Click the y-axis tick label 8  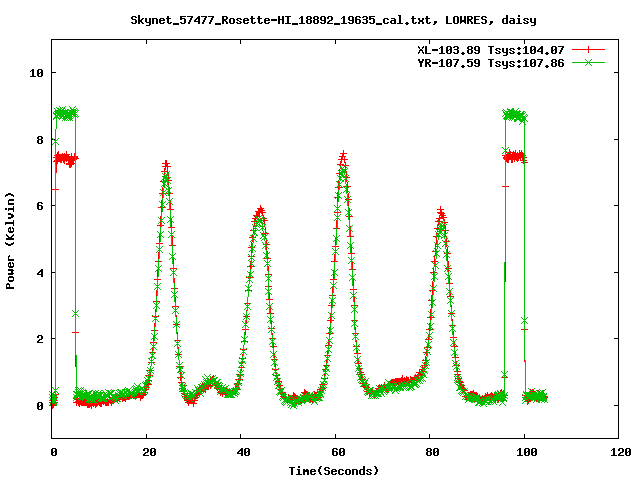click(x=40, y=140)
